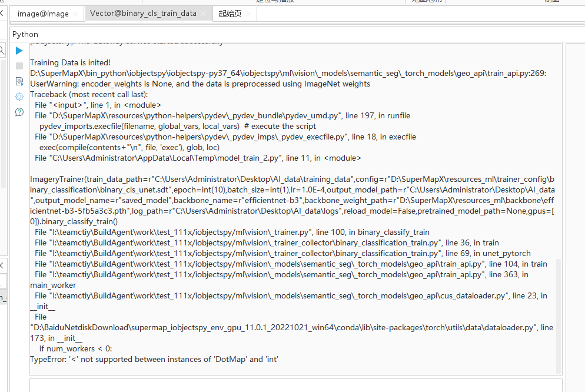Click the magnifier search icon in left panel

click(x=2, y=50)
